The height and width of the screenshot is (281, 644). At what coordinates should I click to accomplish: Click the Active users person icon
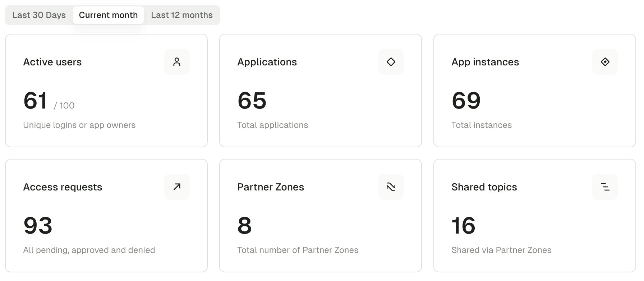pos(177,62)
